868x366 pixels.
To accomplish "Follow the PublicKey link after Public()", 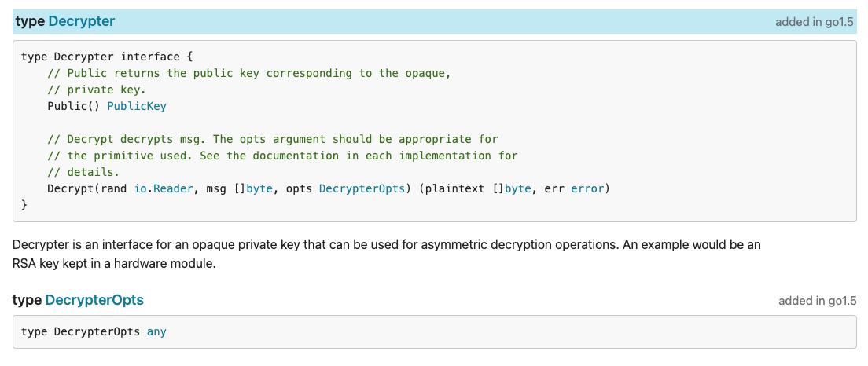I will (x=136, y=106).
